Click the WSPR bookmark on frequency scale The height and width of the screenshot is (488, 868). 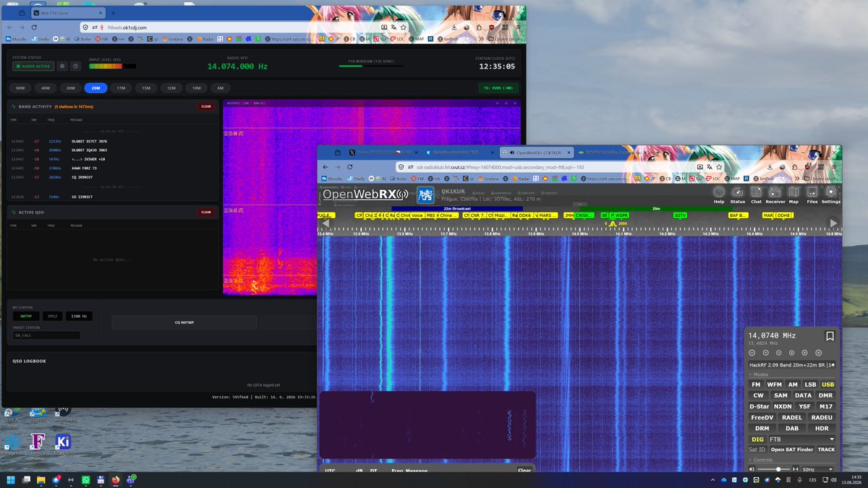(x=621, y=215)
